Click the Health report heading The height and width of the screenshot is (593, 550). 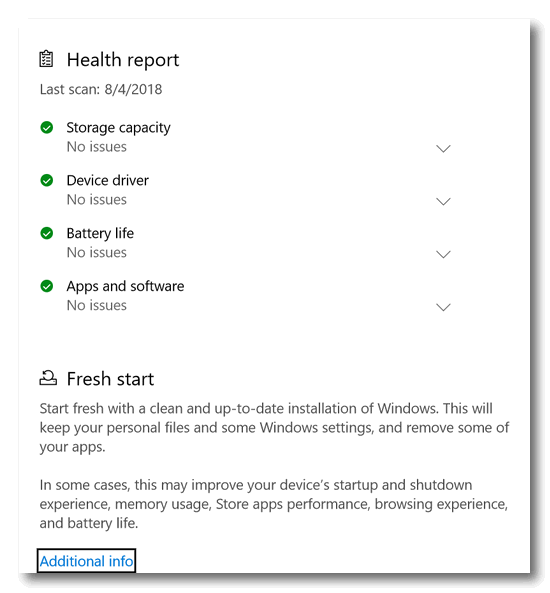click(123, 60)
